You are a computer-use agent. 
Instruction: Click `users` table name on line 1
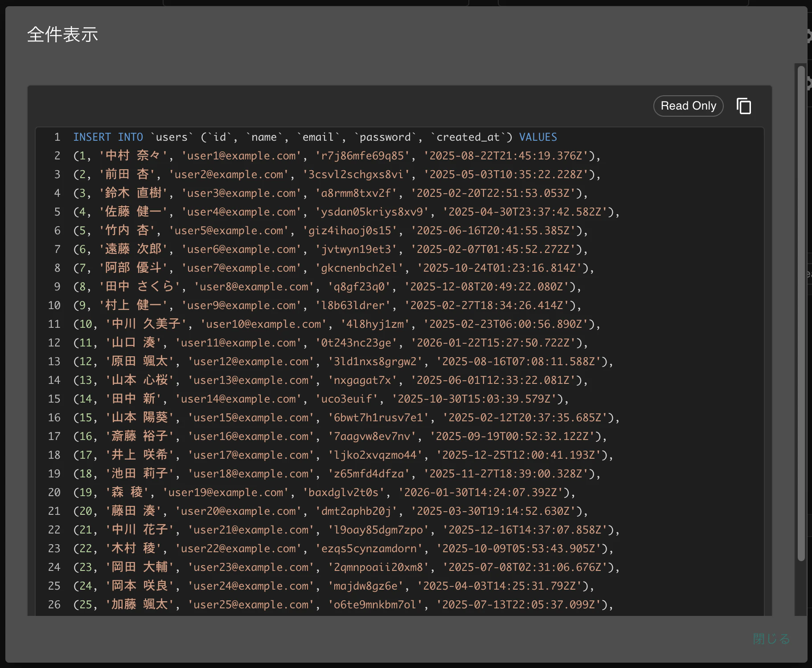[x=172, y=137]
